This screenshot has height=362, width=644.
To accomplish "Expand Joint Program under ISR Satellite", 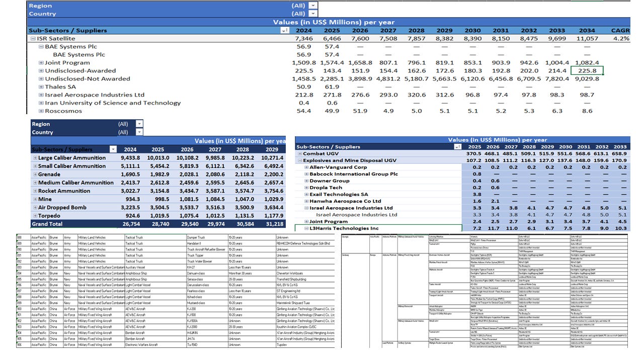I will click(41, 62).
